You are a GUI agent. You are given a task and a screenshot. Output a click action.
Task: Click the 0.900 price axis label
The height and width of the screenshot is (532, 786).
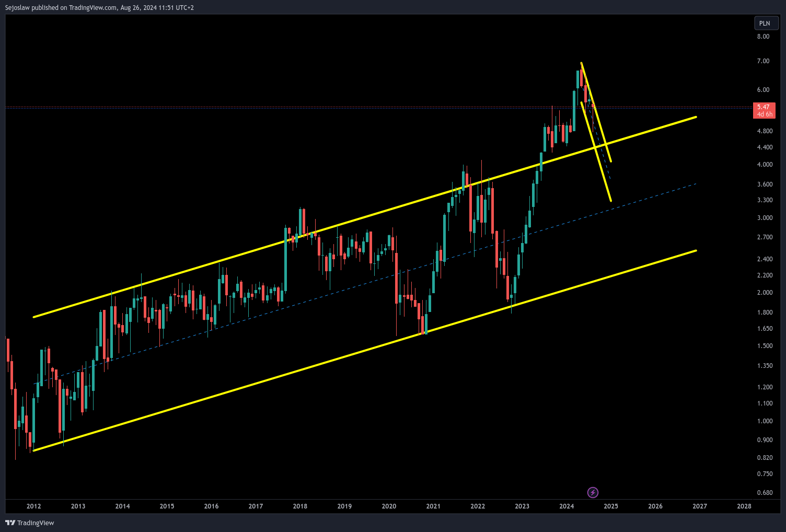click(x=765, y=440)
